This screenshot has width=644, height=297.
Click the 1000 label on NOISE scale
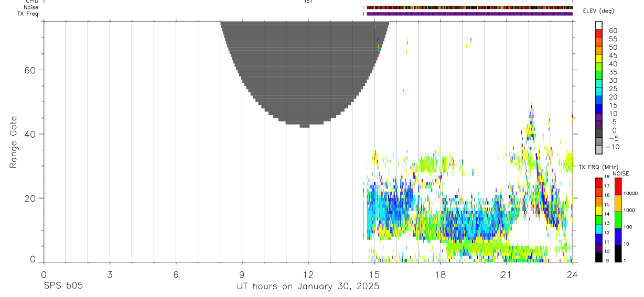click(x=630, y=210)
